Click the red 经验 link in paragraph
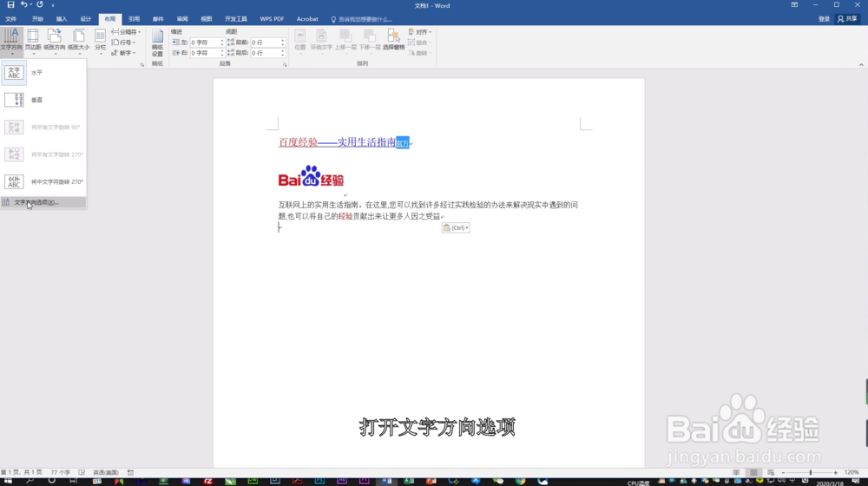868x486 pixels. click(x=345, y=216)
